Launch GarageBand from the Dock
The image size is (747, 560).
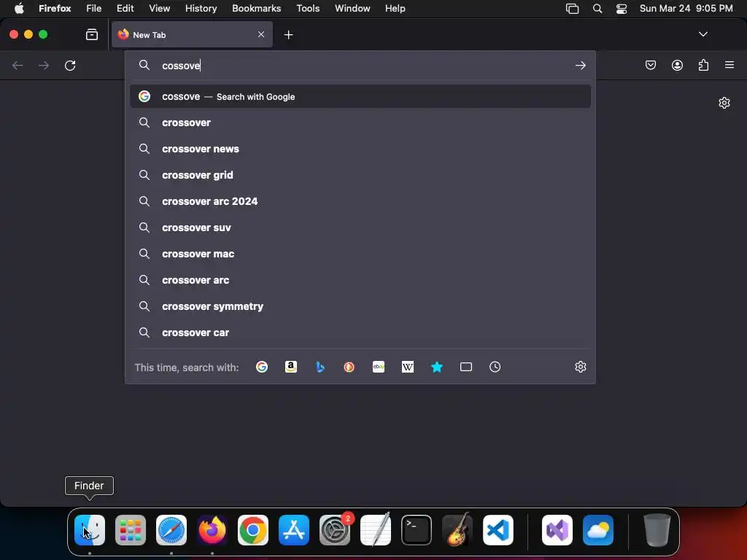pyautogui.click(x=457, y=530)
